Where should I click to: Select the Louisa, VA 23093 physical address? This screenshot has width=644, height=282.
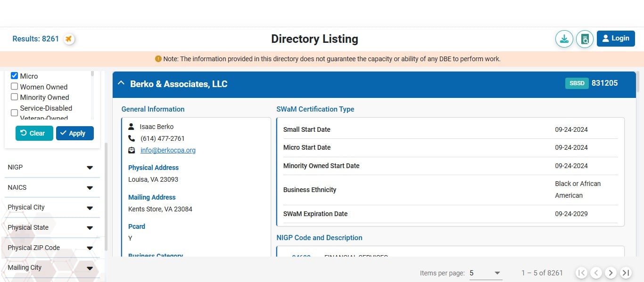click(153, 179)
